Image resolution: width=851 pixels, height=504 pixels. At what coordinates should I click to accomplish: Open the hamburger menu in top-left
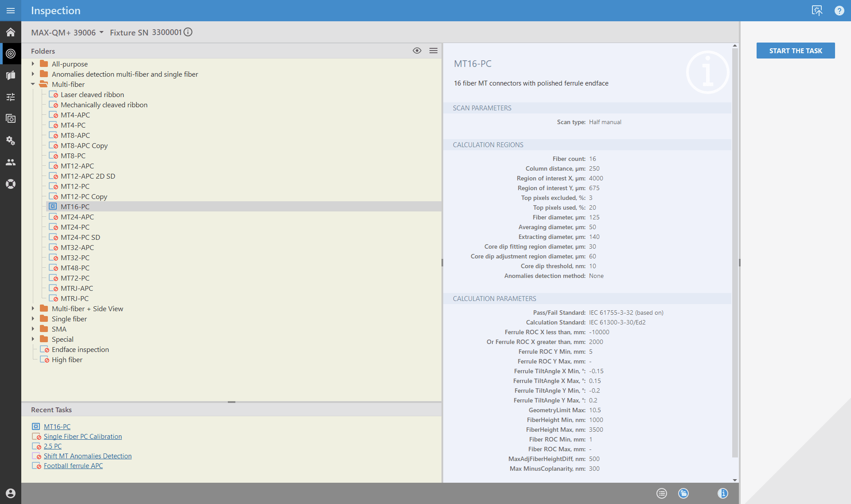11,11
